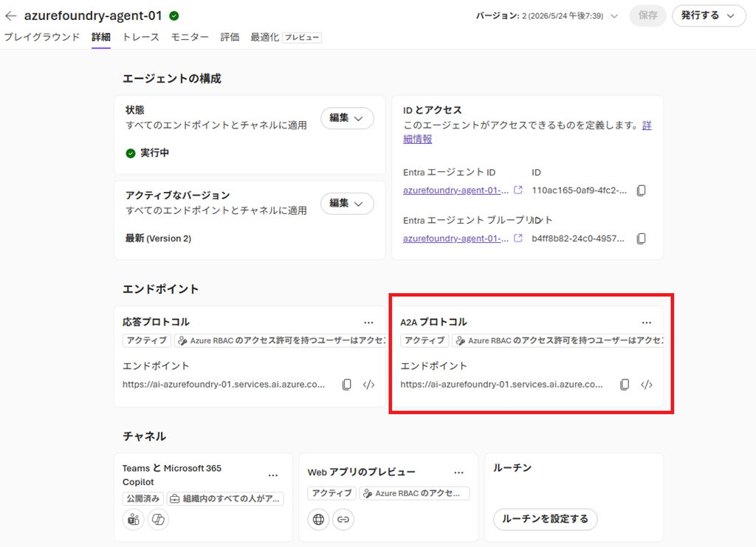Click the 最新 (Version 2) text
The width and height of the screenshot is (756, 547).
pos(158,238)
